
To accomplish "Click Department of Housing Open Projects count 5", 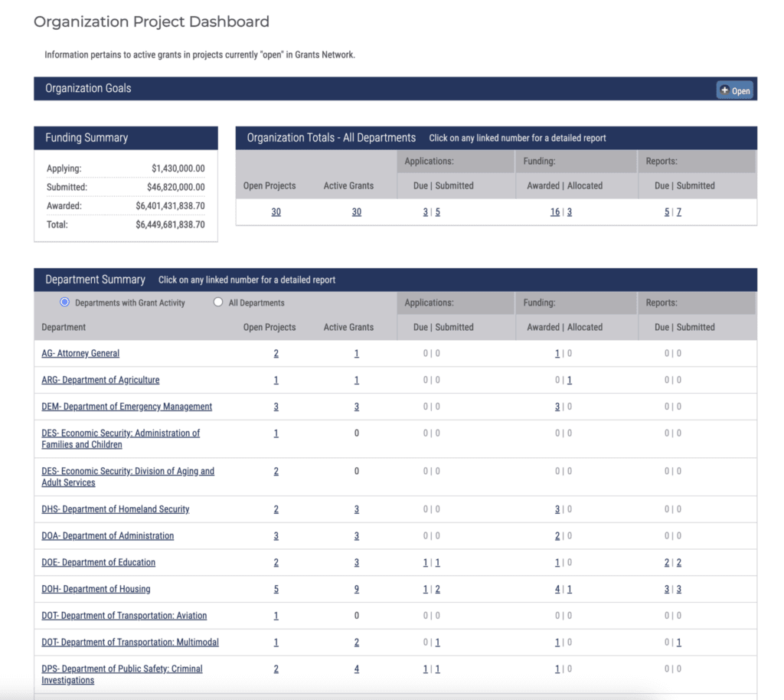I will point(276,590).
